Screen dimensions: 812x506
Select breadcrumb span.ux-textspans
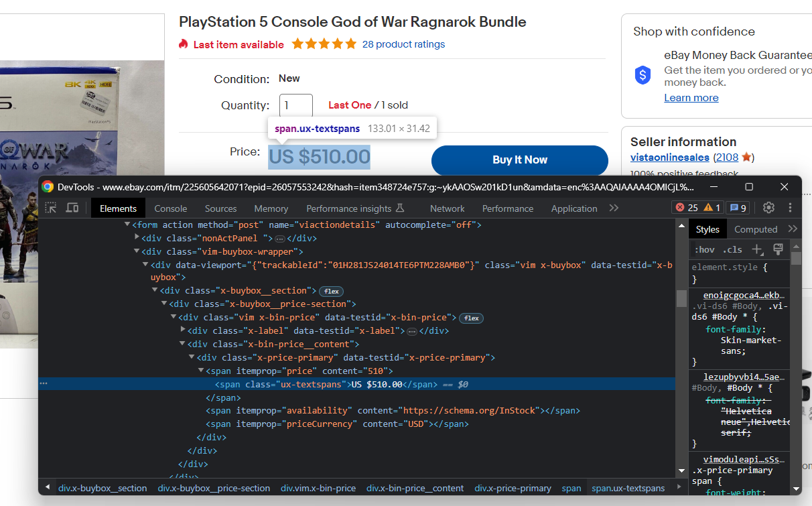628,488
